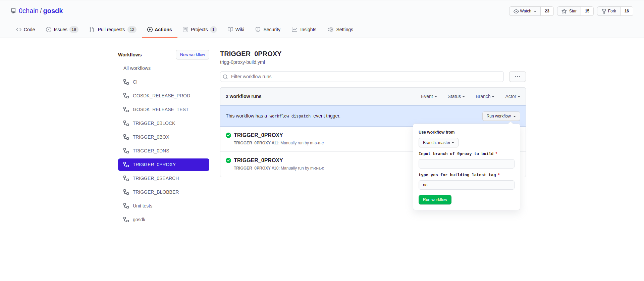
Task: Click the 0proxy branch input field
Action: [x=467, y=164]
